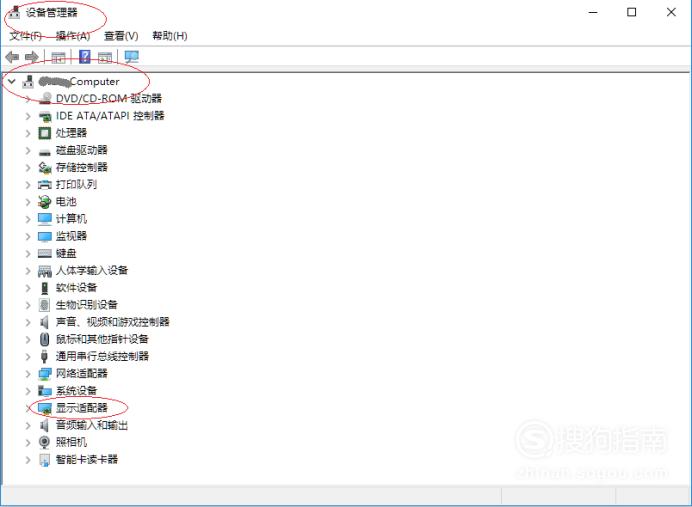Click the 计算机 computer icon

45,219
